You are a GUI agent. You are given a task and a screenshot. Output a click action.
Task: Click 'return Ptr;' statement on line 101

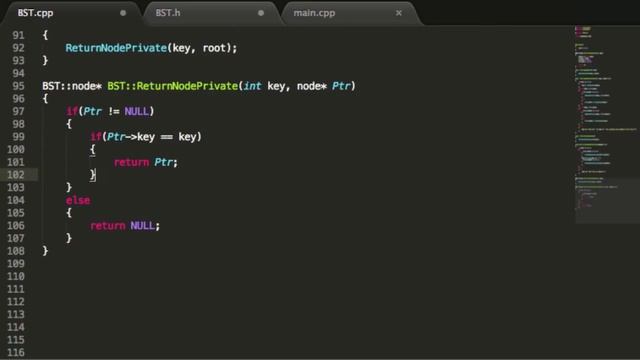coord(146,162)
